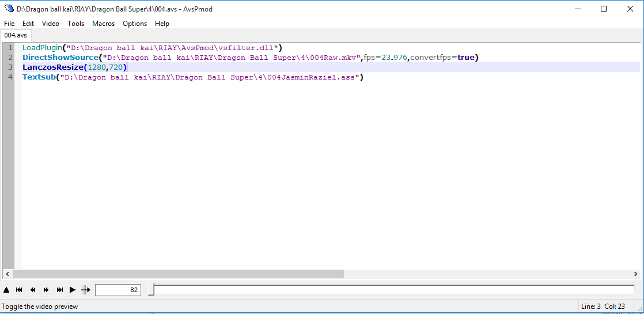Select the 004.avs script tab

tap(16, 35)
